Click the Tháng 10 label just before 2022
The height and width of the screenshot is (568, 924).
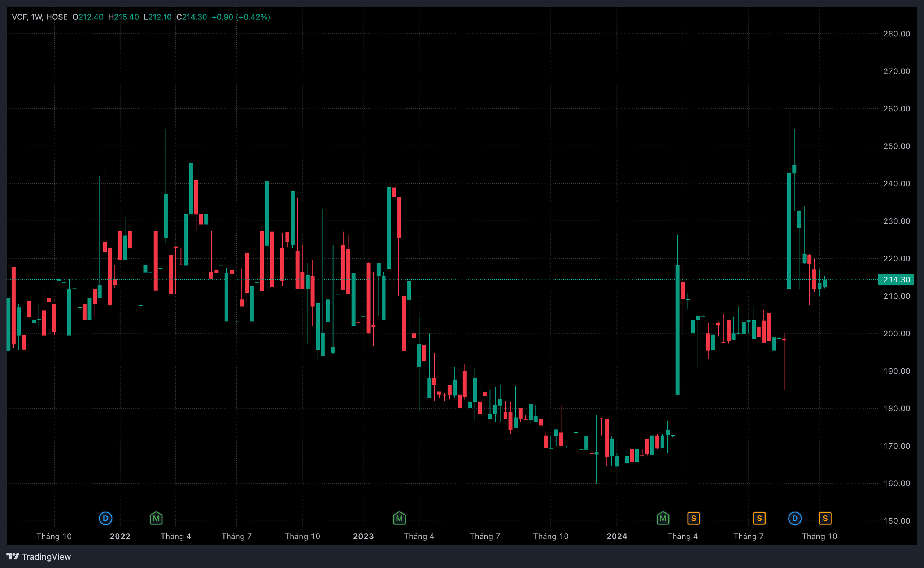[54, 537]
